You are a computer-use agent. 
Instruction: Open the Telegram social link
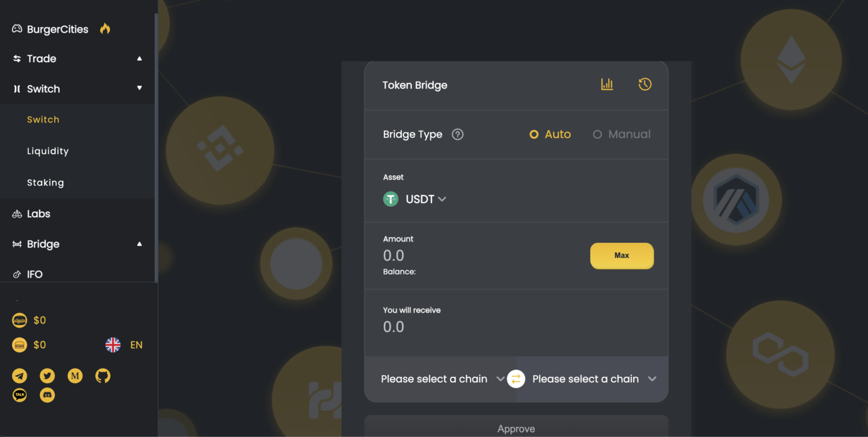(20, 376)
